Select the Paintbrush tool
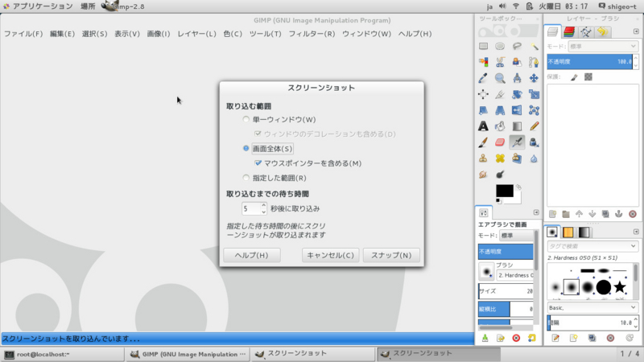644x362 pixels. [484, 142]
